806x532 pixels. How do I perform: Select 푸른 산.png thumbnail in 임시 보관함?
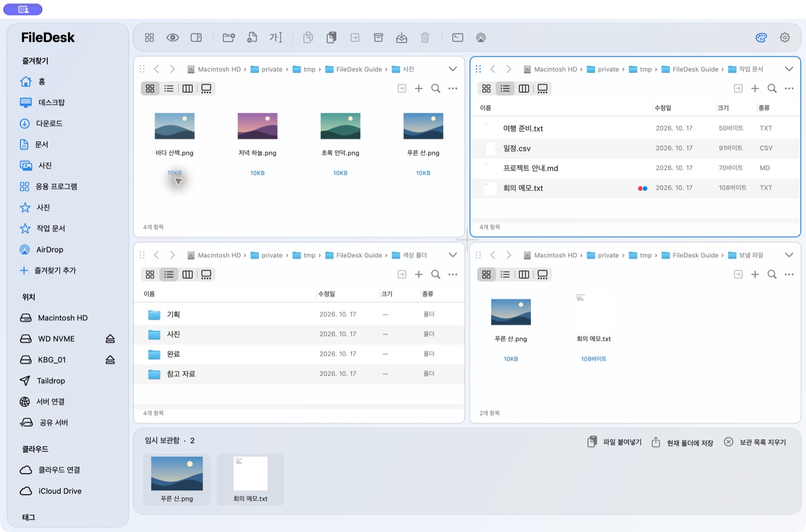click(177, 474)
